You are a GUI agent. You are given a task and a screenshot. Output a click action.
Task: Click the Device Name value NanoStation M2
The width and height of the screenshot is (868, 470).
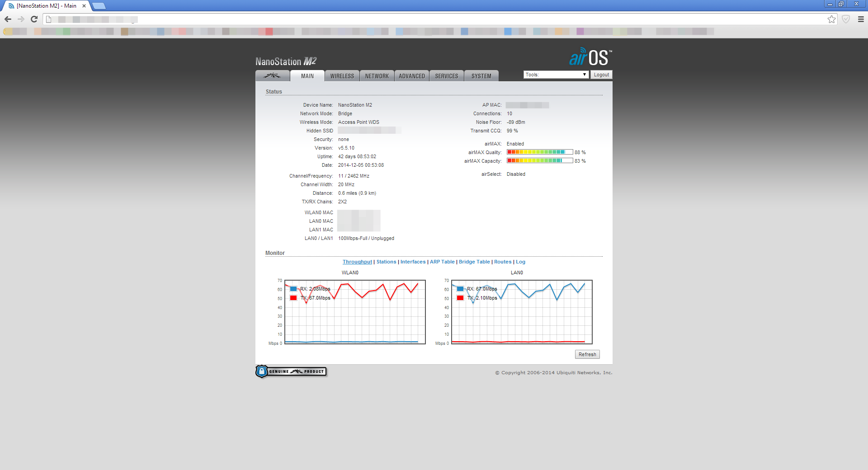pyautogui.click(x=355, y=105)
